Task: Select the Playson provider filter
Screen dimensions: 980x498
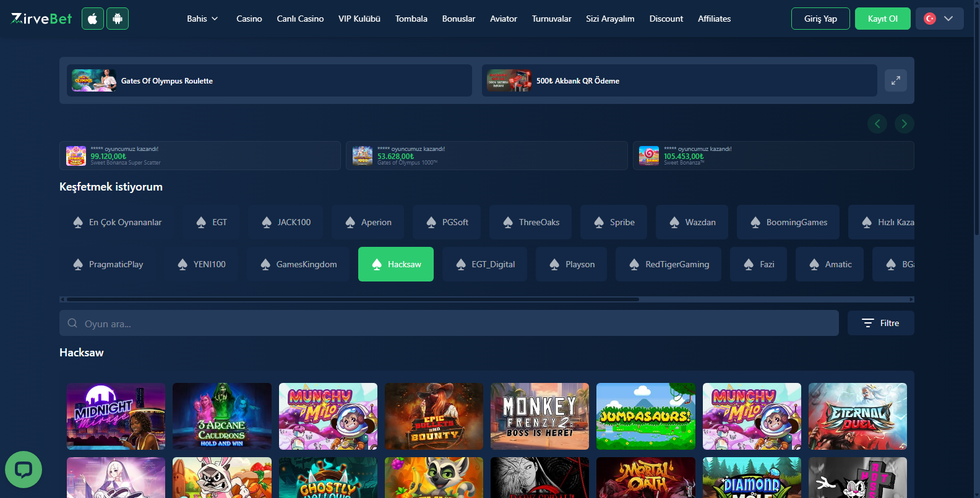Action: pyautogui.click(x=572, y=264)
